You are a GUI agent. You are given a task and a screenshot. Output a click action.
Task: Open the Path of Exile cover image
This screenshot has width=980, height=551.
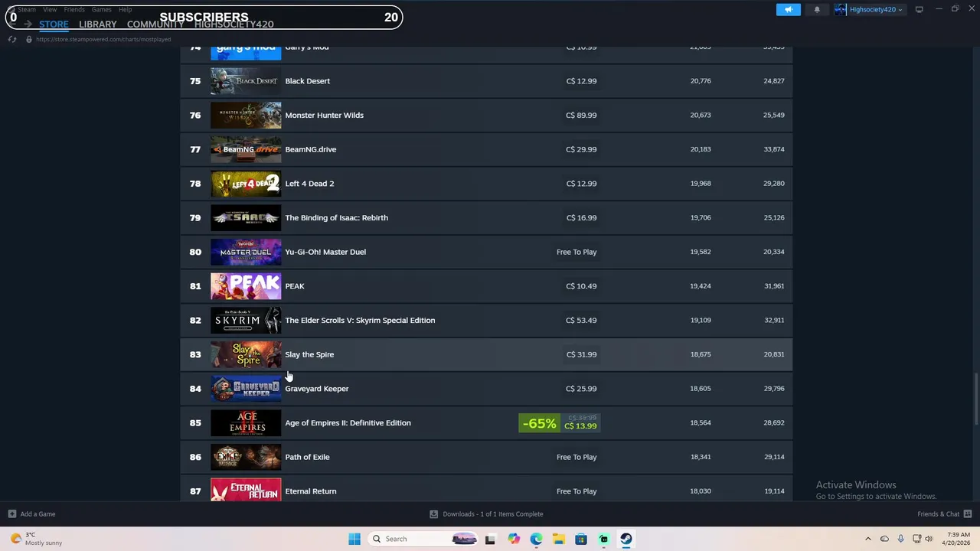coord(246,457)
